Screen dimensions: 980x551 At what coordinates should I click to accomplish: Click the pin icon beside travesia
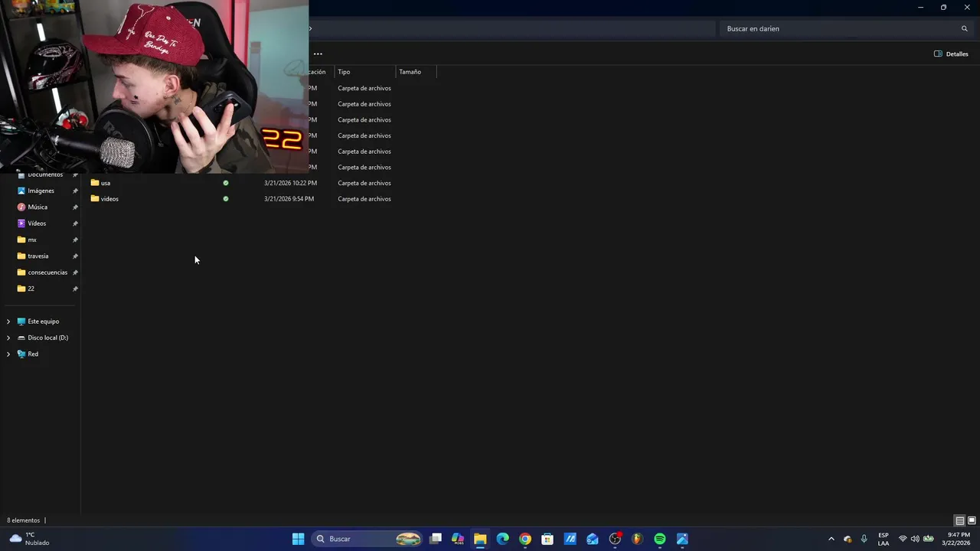[75, 256]
